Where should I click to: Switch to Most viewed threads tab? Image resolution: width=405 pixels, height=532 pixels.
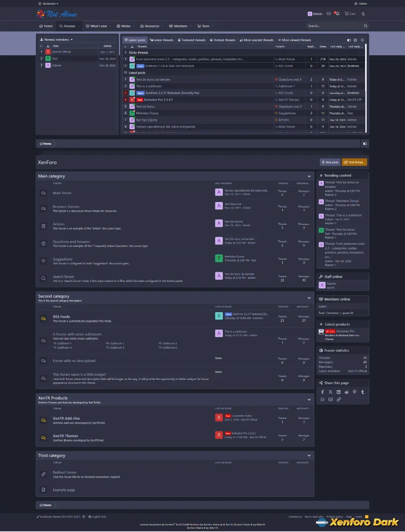(x=294, y=40)
